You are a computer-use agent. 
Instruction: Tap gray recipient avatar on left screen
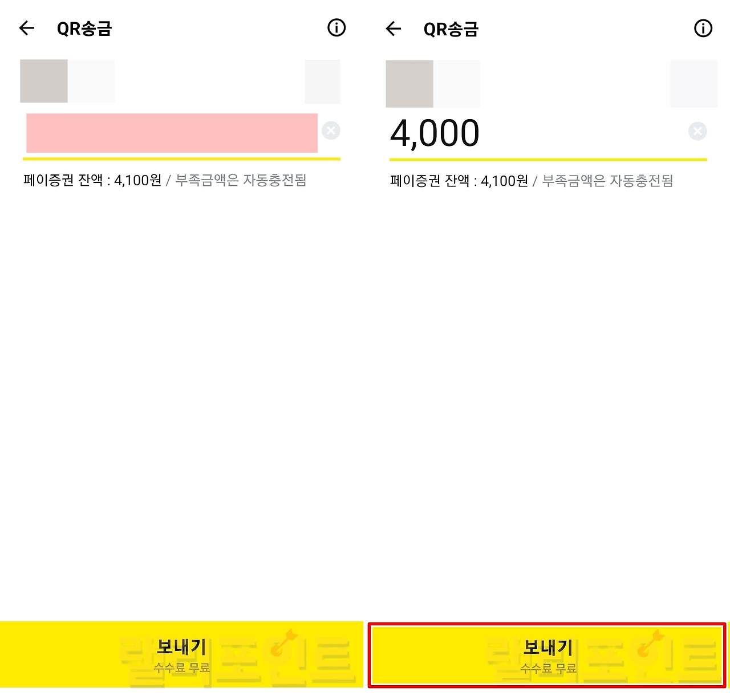(x=44, y=81)
